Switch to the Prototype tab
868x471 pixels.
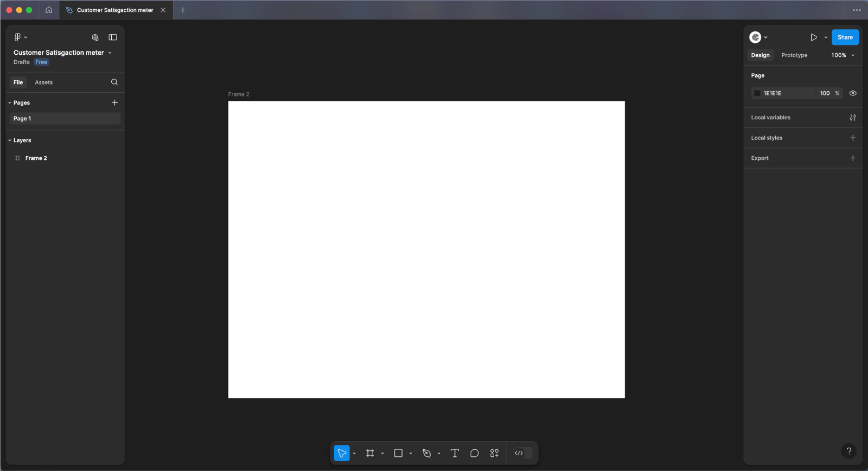click(794, 55)
